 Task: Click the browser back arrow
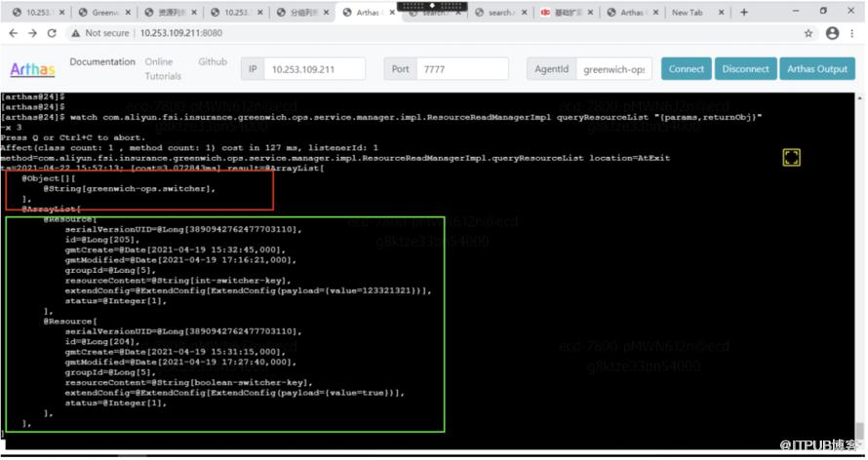[14, 33]
